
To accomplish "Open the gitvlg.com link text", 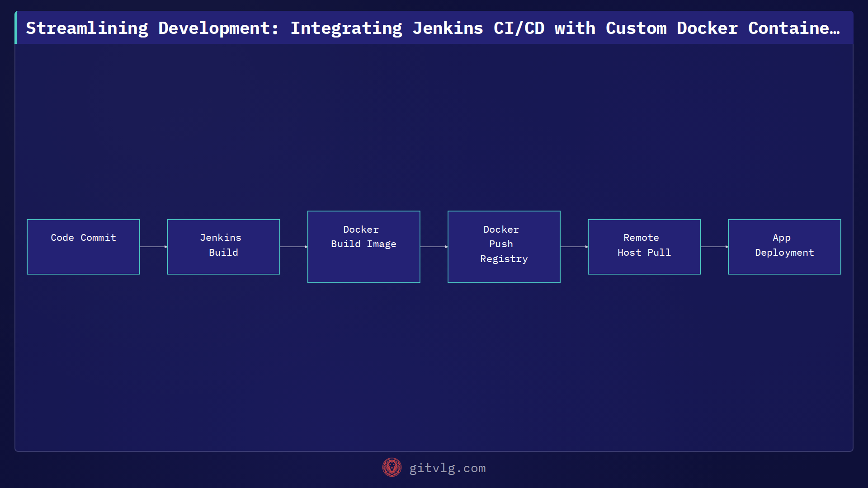I will tap(447, 468).
